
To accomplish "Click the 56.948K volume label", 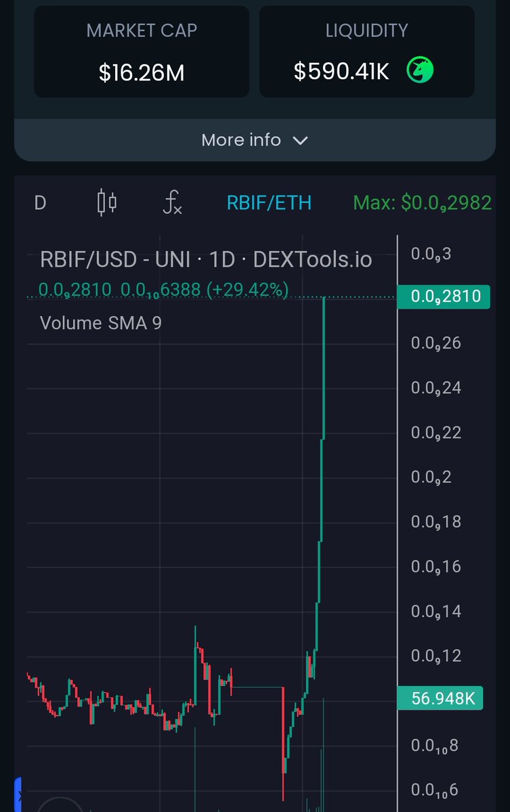I will tap(440, 698).
